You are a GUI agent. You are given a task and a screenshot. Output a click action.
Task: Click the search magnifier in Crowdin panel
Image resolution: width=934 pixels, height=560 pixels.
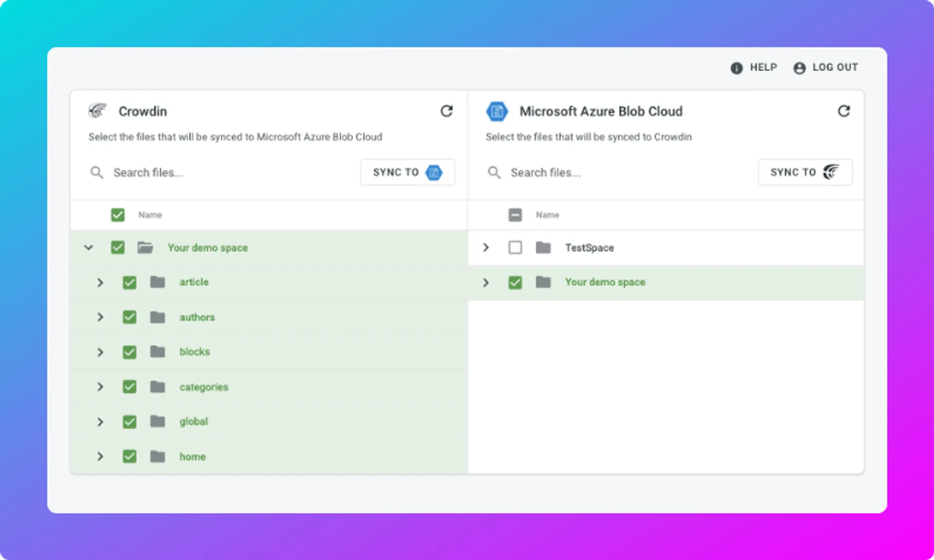tap(97, 173)
